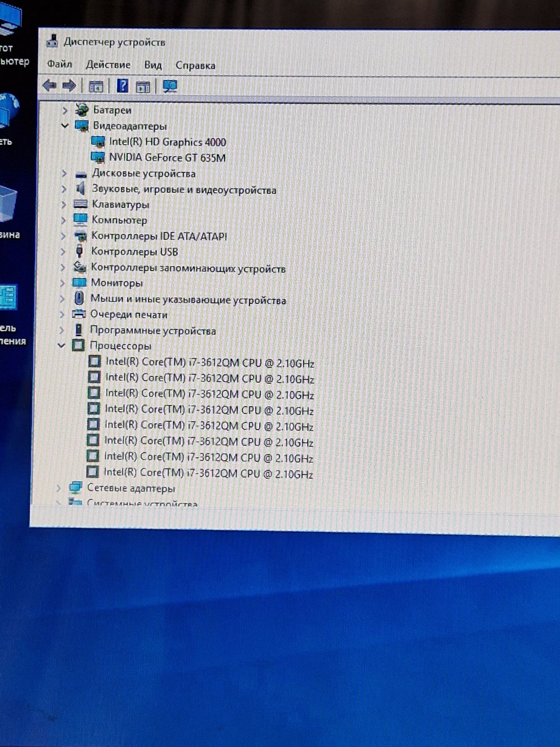Select Контроллеры запоминающих устройств label

[188, 268]
